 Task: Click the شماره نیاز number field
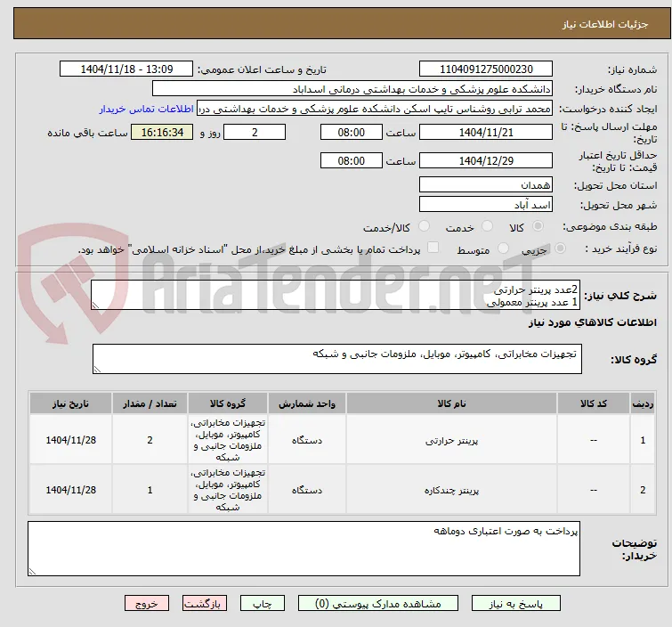486,69
